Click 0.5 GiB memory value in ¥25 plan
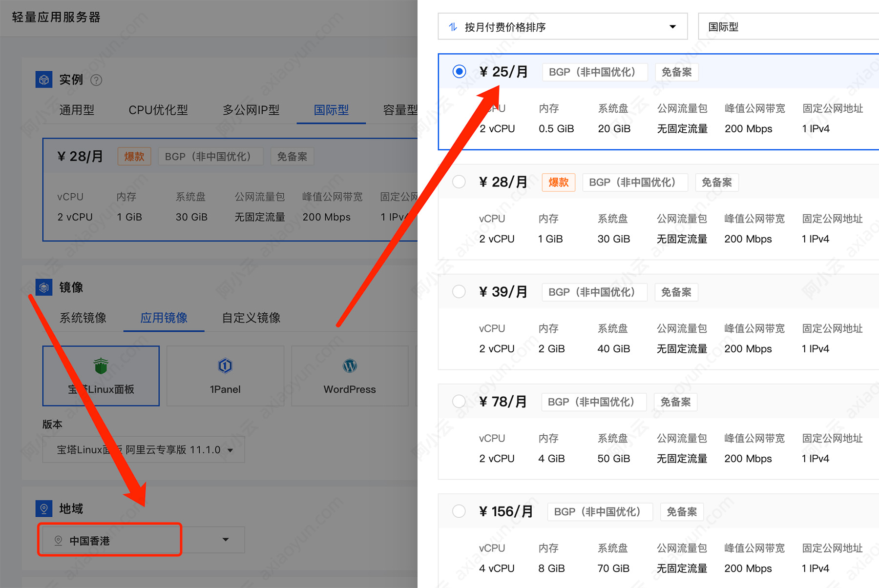The width and height of the screenshot is (879, 588). point(556,129)
